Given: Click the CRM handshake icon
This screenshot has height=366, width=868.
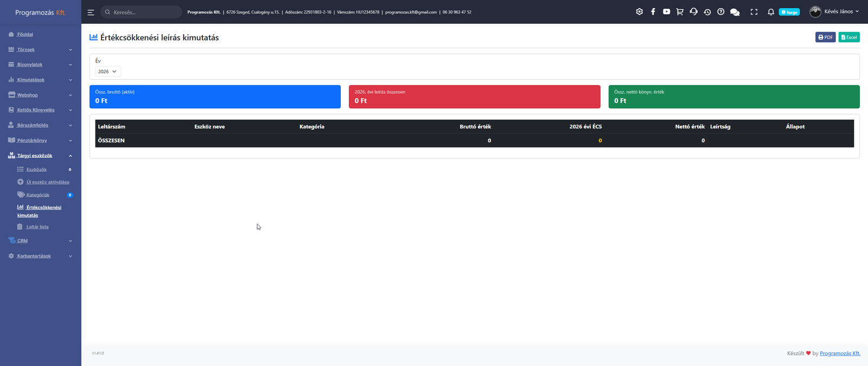Looking at the screenshot, I should click(x=12, y=240).
